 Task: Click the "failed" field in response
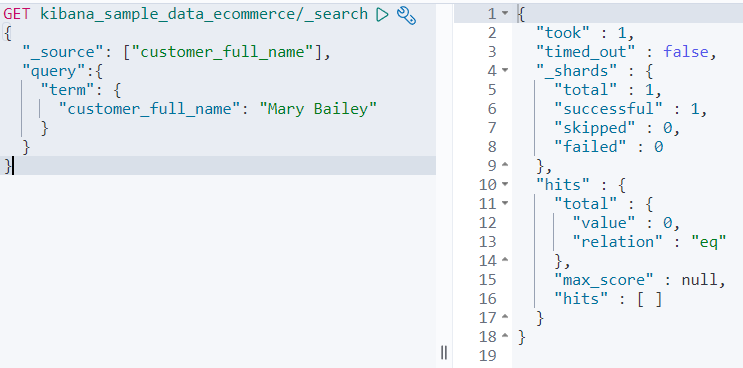590,147
